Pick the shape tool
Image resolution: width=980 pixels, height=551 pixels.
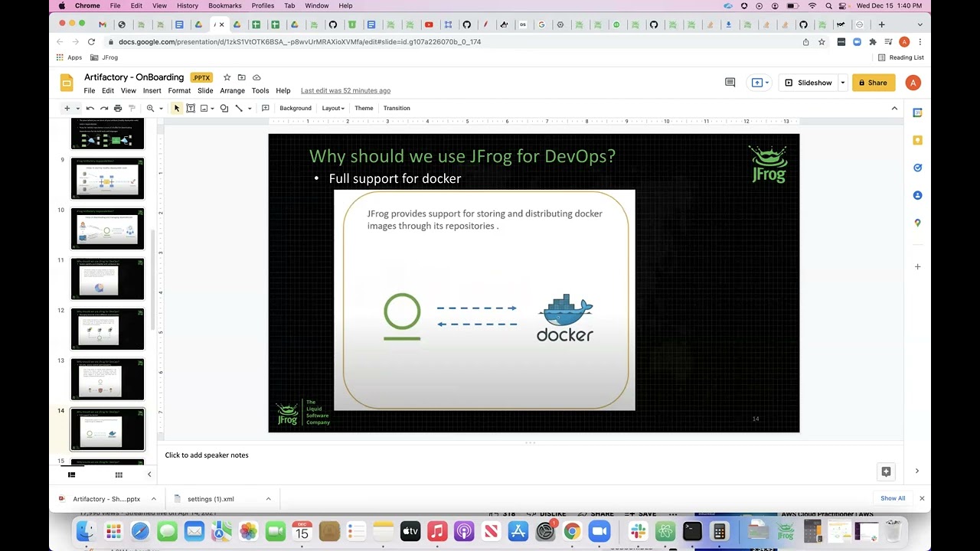(x=224, y=108)
